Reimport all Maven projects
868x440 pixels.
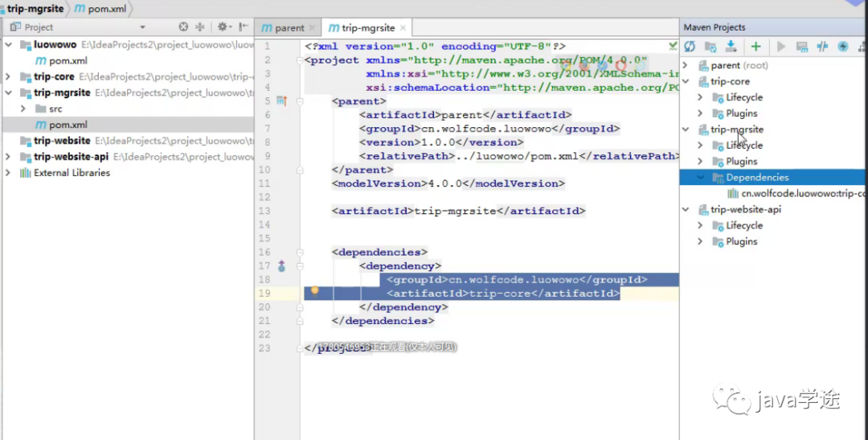click(x=690, y=47)
